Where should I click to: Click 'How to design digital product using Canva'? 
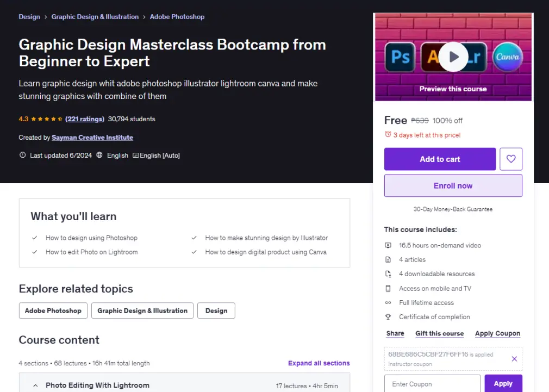(266, 252)
